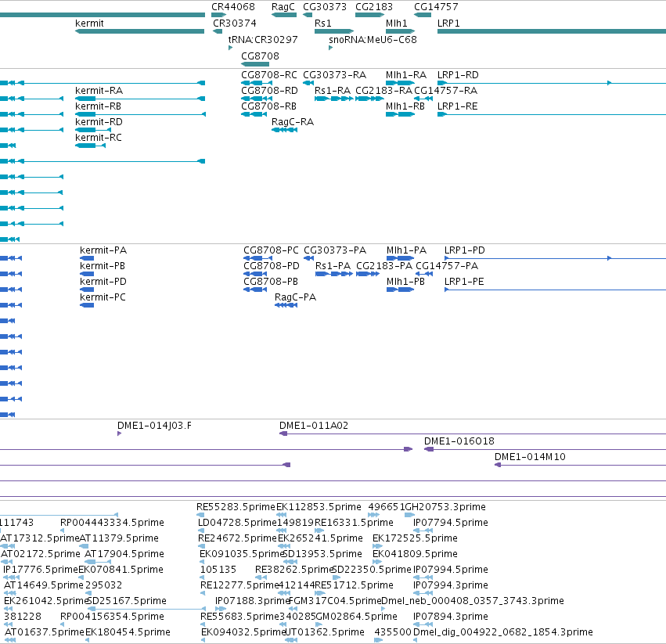
Task: Select the RagC gene glyph
Action: coord(284,15)
